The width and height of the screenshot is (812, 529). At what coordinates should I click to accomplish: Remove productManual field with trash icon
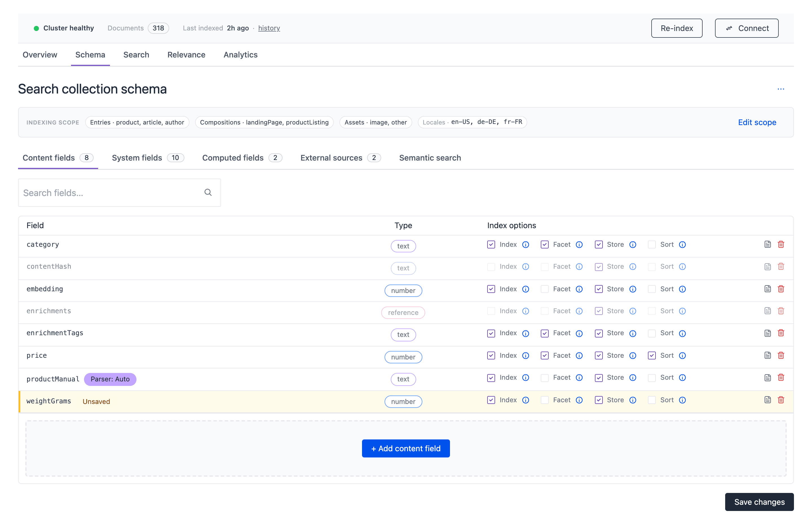[781, 378]
